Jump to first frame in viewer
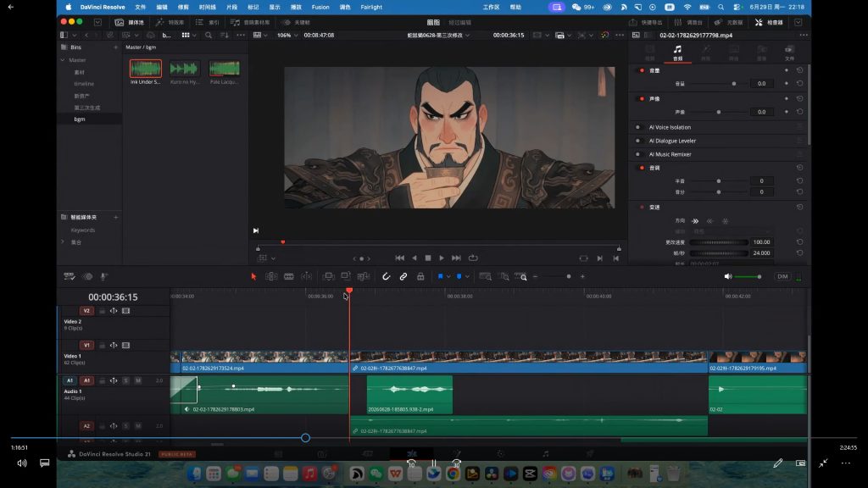 [x=400, y=258]
